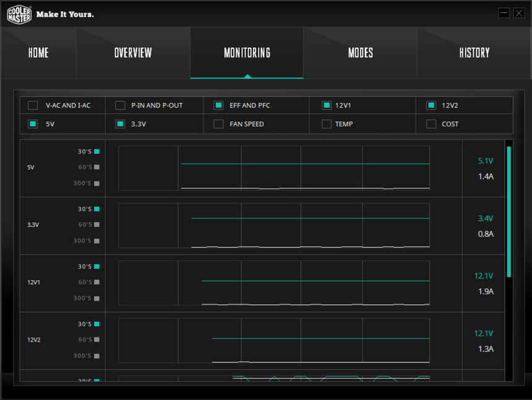Choose 60's interval for 12V1 graph

pyautogui.click(x=97, y=282)
